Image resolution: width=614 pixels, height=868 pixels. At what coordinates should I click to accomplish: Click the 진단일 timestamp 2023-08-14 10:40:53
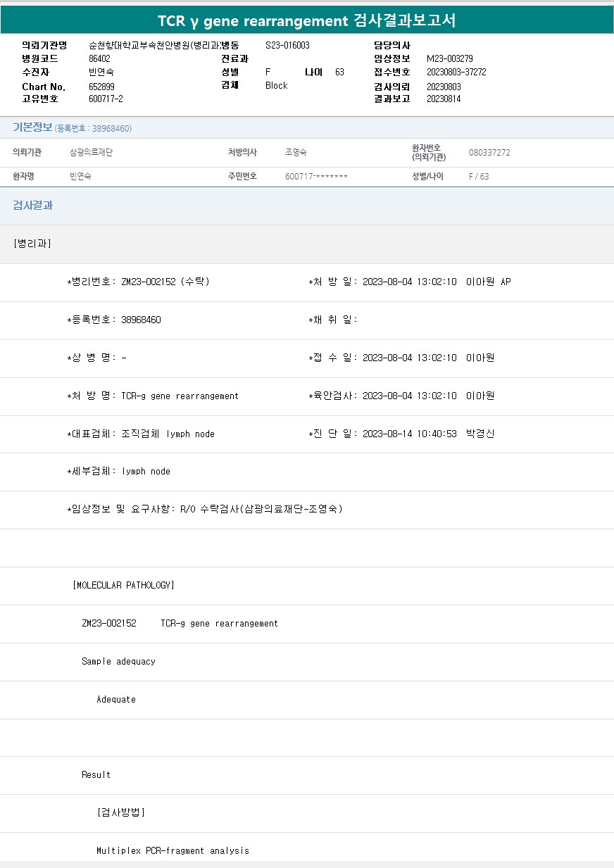tap(409, 434)
